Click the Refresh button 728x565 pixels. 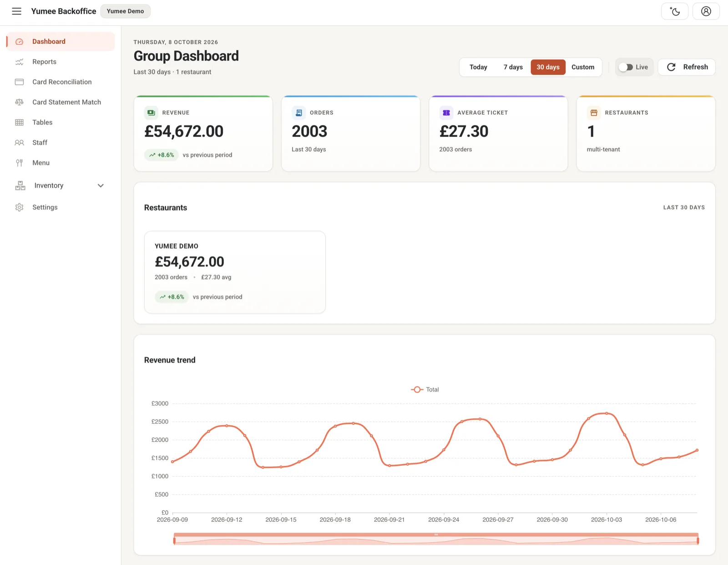tap(687, 67)
